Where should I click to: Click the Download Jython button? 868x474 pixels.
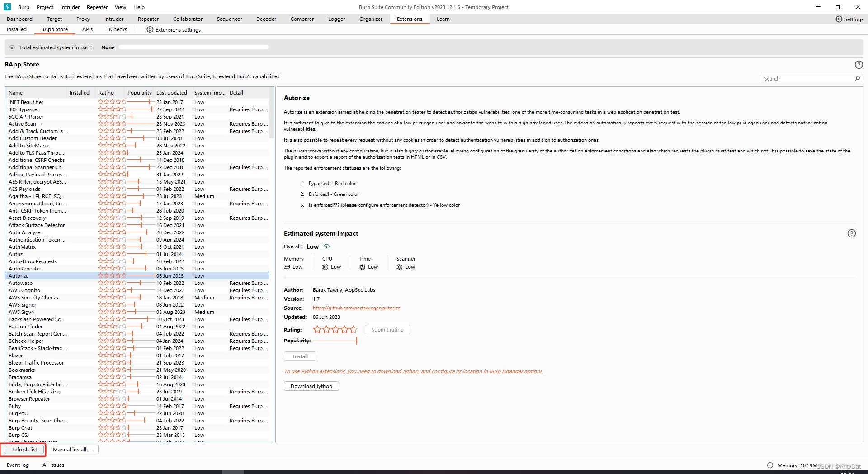click(311, 386)
